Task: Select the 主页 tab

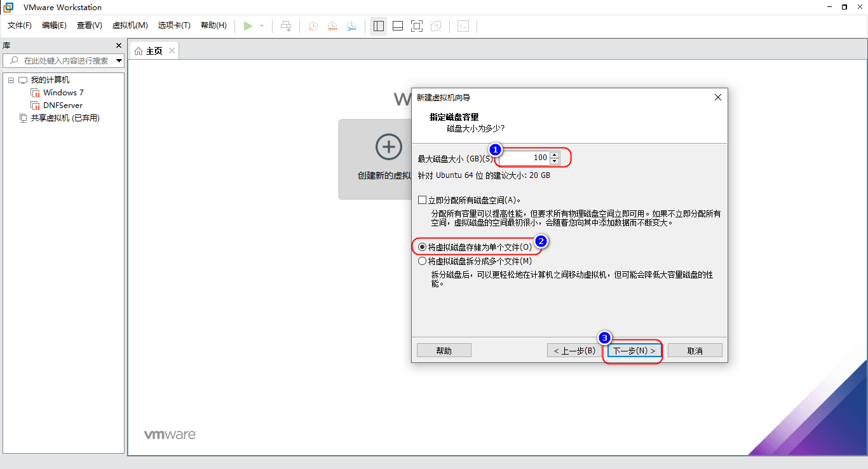Action: [x=154, y=51]
